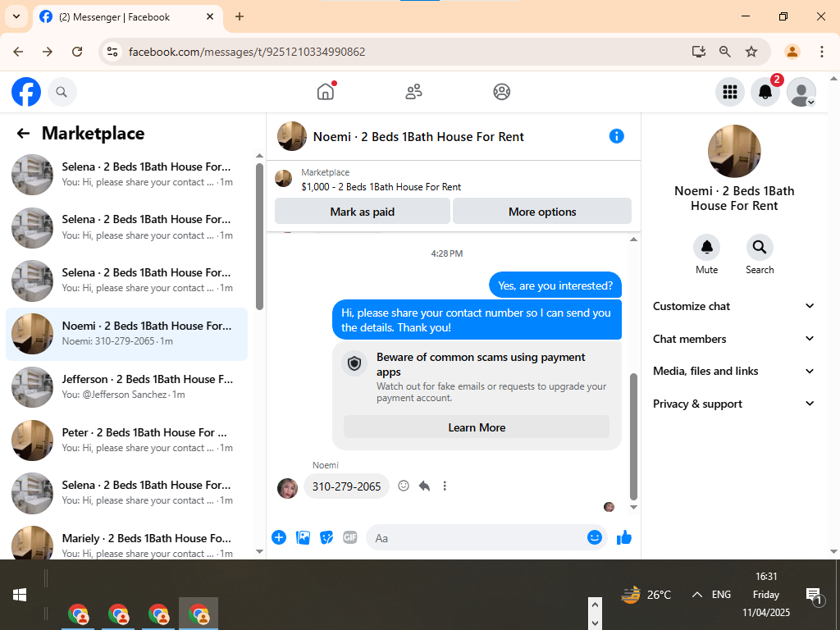840x630 pixels.
Task: Send a thumbs-up like
Action: (624, 537)
